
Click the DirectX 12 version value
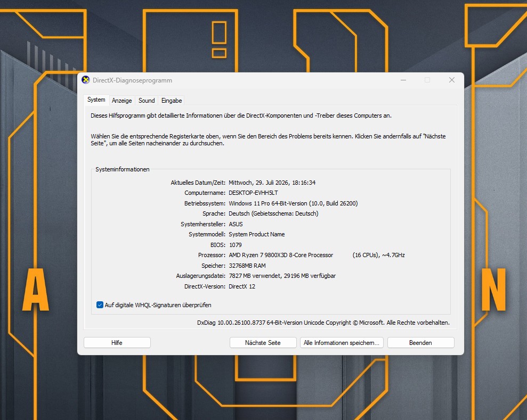[242, 286]
